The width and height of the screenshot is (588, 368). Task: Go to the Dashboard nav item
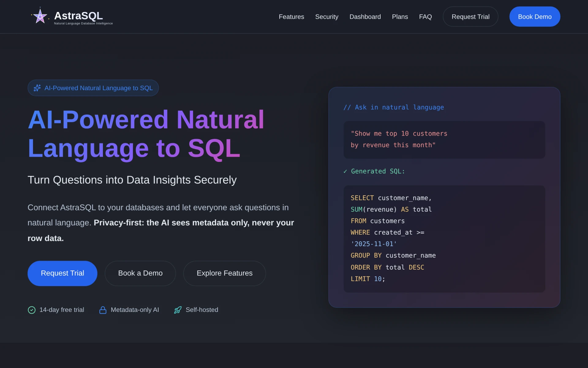365,17
